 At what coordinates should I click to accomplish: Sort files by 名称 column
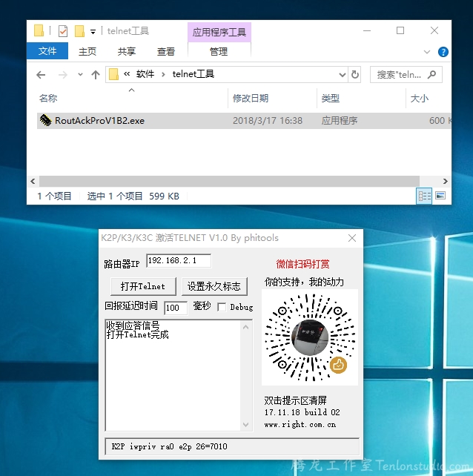(48, 99)
